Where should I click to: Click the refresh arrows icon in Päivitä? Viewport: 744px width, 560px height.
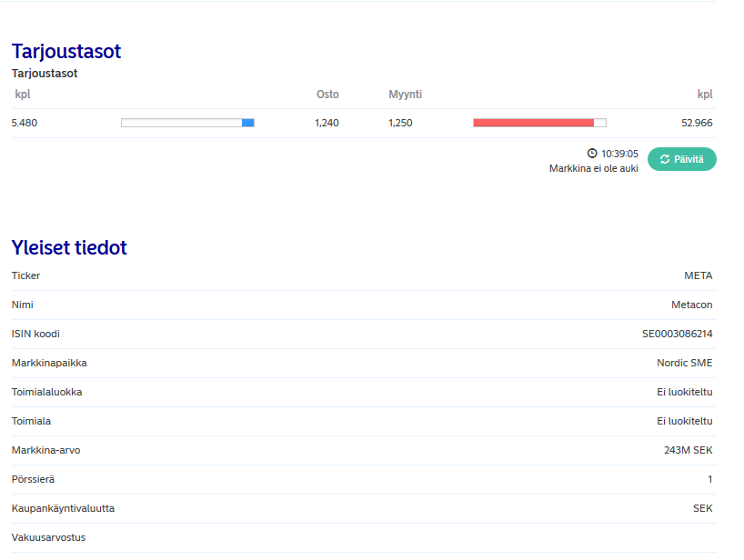click(665, 159)
